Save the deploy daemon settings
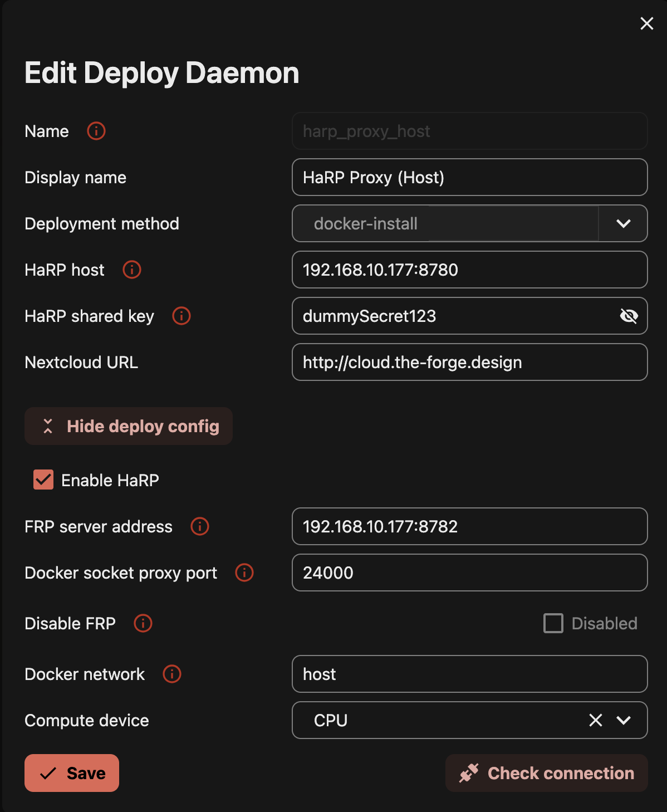The width and height of the screenshot is (667, 812). tap(72, 773)
